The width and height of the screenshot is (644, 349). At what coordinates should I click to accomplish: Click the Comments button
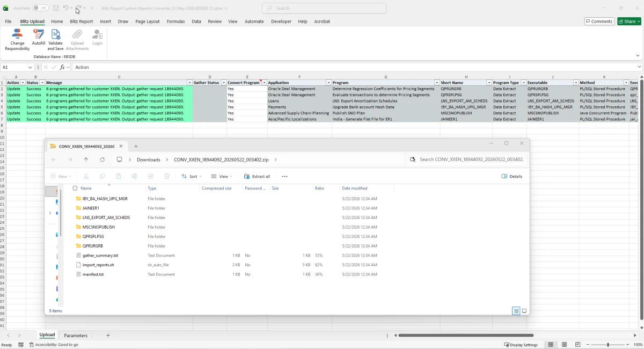(x=599, y=21)
